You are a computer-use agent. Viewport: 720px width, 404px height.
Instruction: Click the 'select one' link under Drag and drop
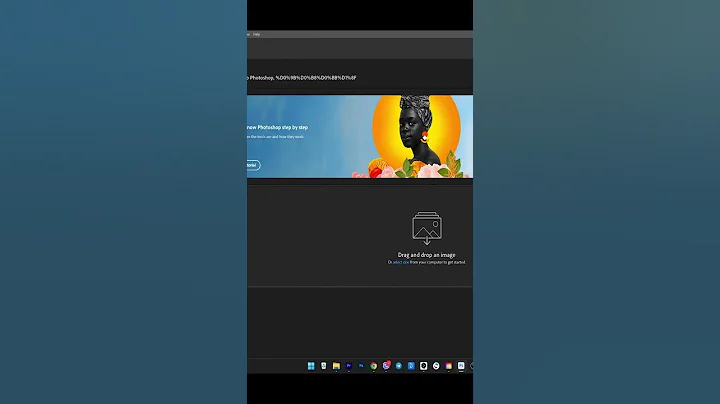(x=400, y=263)
